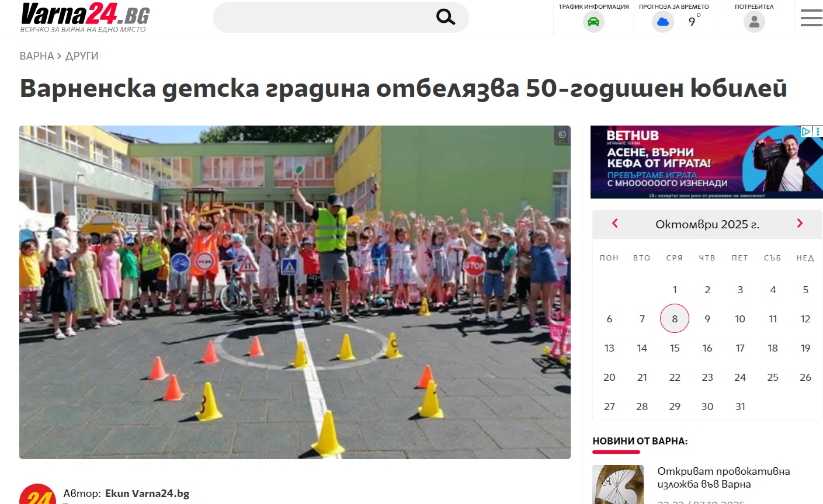Click the ДРУГИ breadcrumb link

coord(82,56)
